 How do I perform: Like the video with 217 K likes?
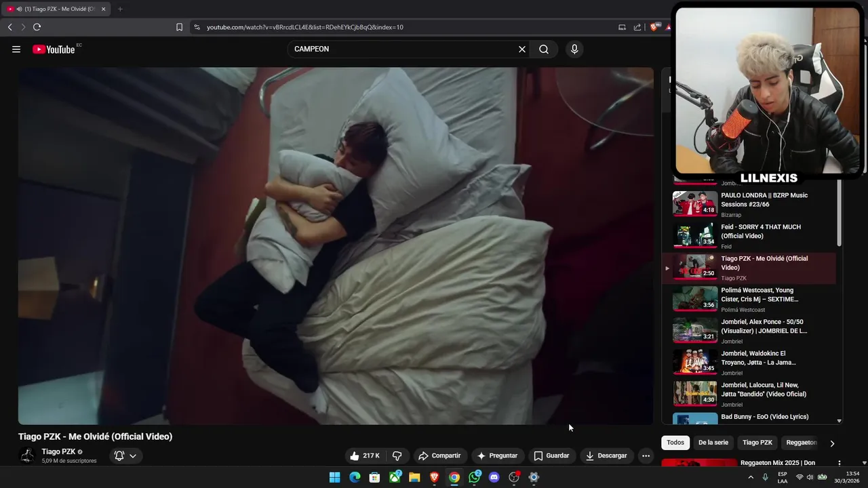[365, 455]
